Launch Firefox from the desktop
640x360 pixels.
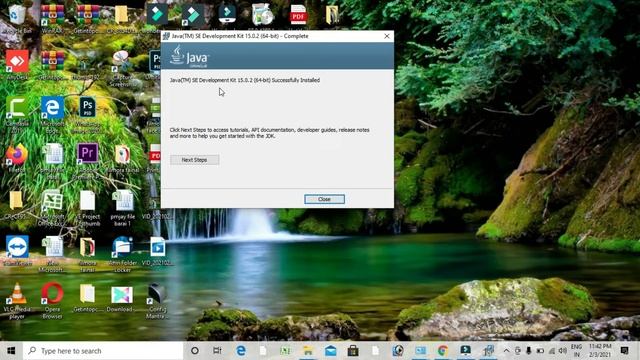pyautogui.click(x=17, y=158)
